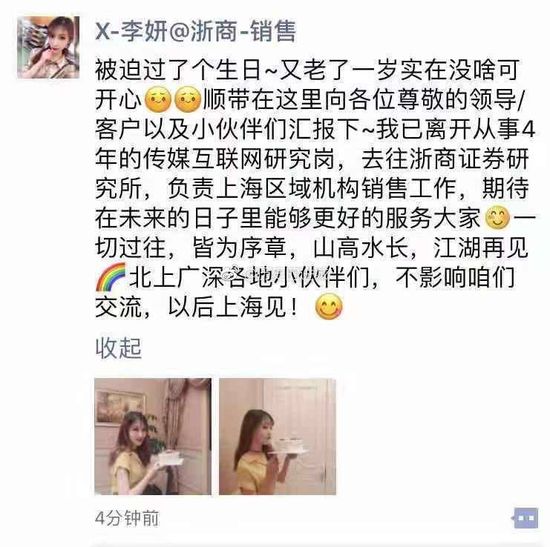Tap the phrase 负责上海区域机构销售工作
Viewport: 550px width, 547px height.
(x=311, y=189)
